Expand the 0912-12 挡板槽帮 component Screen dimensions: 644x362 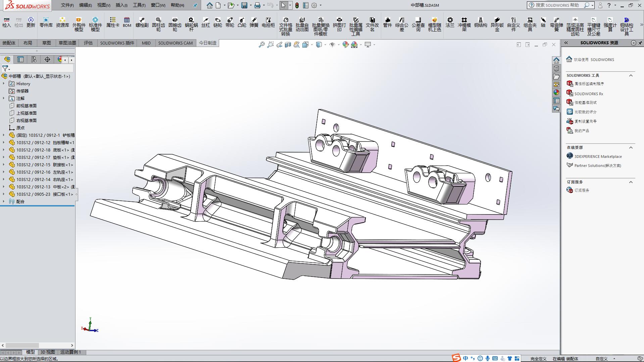[x=4, y=142]
